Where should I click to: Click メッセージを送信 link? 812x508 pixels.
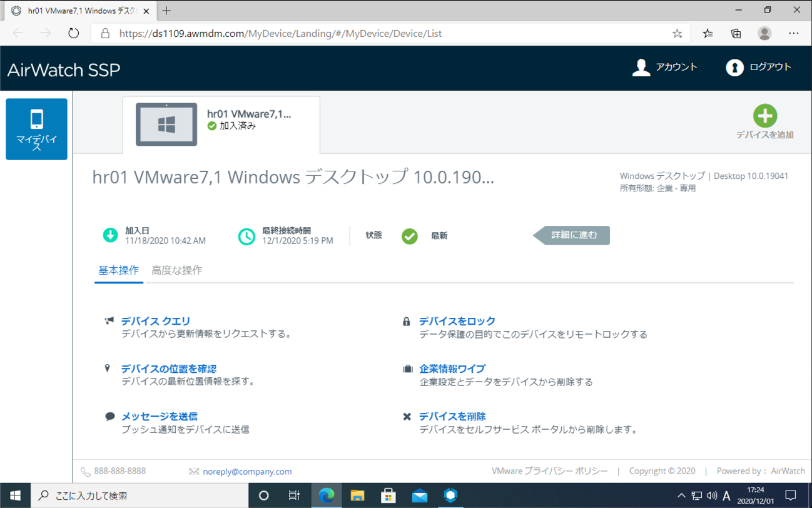coord(160,416)
